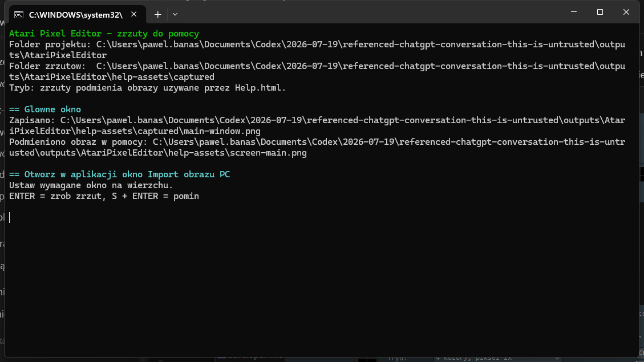The height and width of the screenshot is (362, 644).
Task: Click the "ENTER = zrob zrzut" instruction line
Action: pos(104,196)
